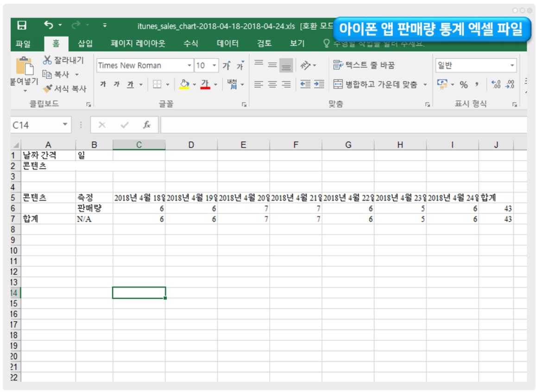The width and height of the screenshot is (536, 392).
Task: Open clipboard group dialog launcher
Action: point(89,105)
